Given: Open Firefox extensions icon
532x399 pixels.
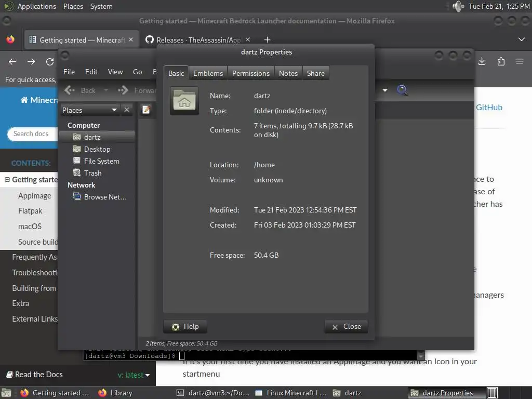Looking at the screenshot, I should click(501, 61).
